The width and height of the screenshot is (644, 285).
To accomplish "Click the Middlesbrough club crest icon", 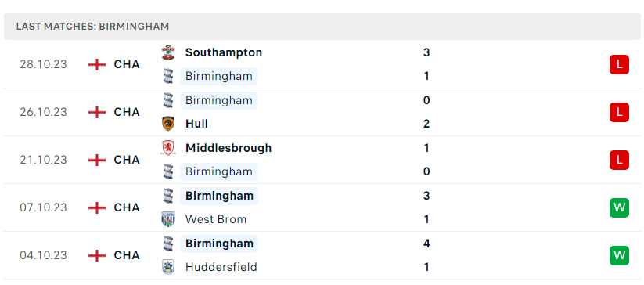I will tap(168, 148).
